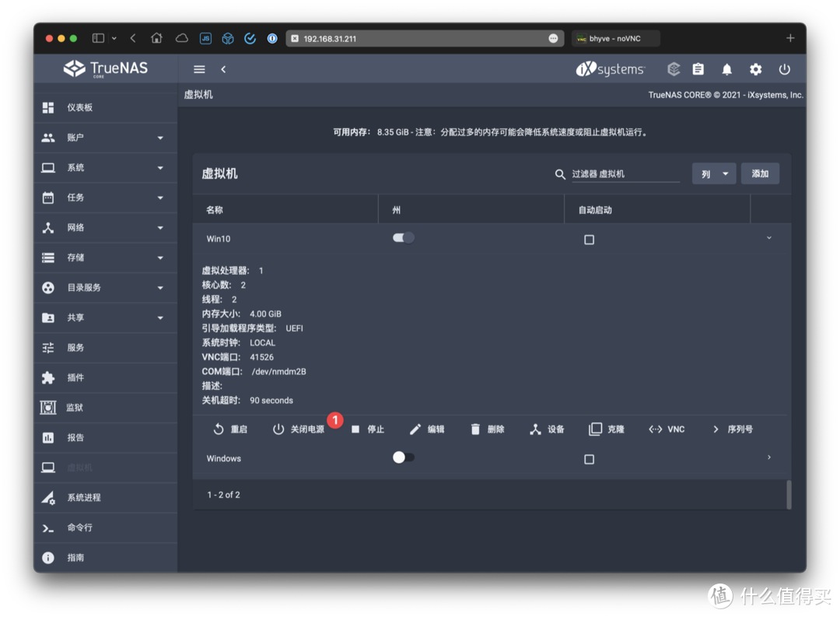
Task: Click the 系统进程 process icon
Action: click(48, 498)
